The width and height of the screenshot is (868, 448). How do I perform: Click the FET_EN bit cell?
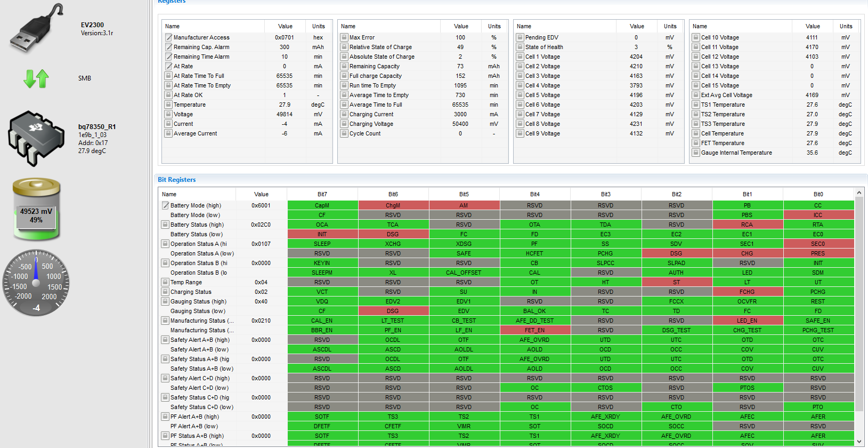coord(535,330)
